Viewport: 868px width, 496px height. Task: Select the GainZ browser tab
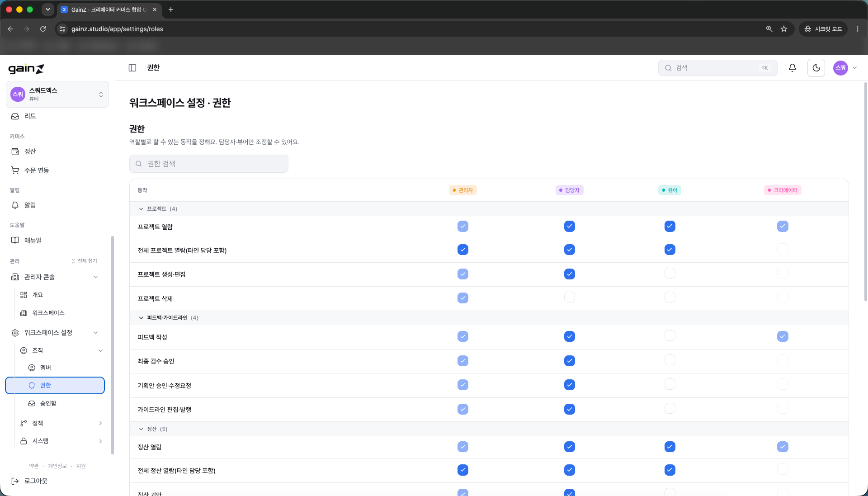[109, 9]
